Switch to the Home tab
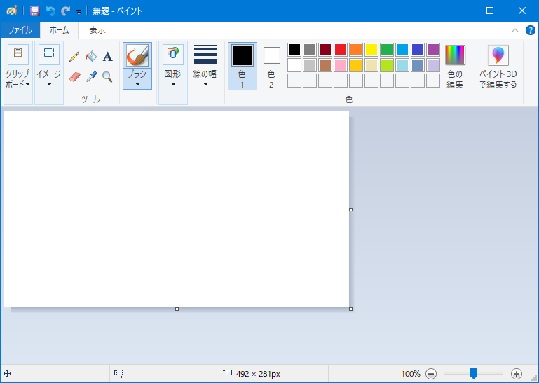539x383 pixels. (59, 30)
